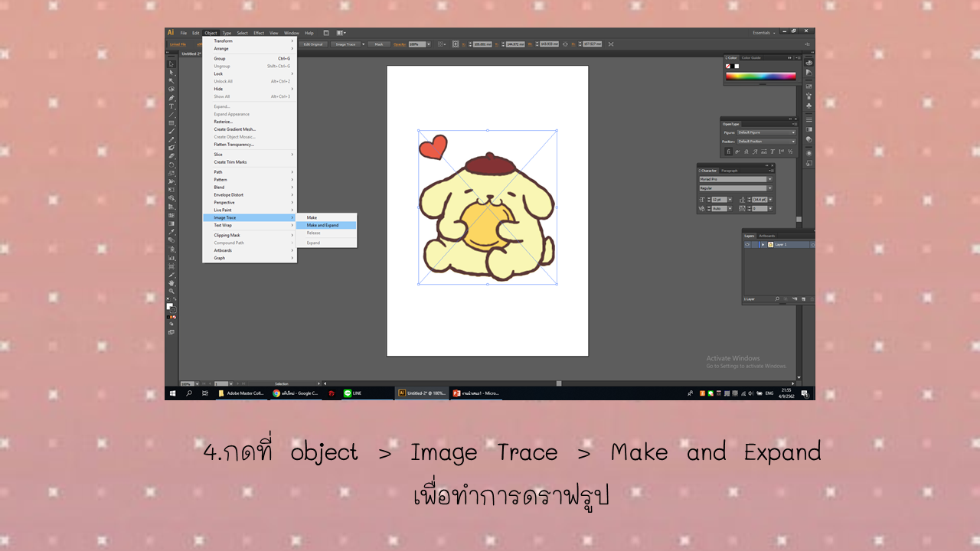Image resolution: width=980 pixels, height=551 pixels.
Task: Select the Direct Selection tool
Action: [x=171, y=73]
